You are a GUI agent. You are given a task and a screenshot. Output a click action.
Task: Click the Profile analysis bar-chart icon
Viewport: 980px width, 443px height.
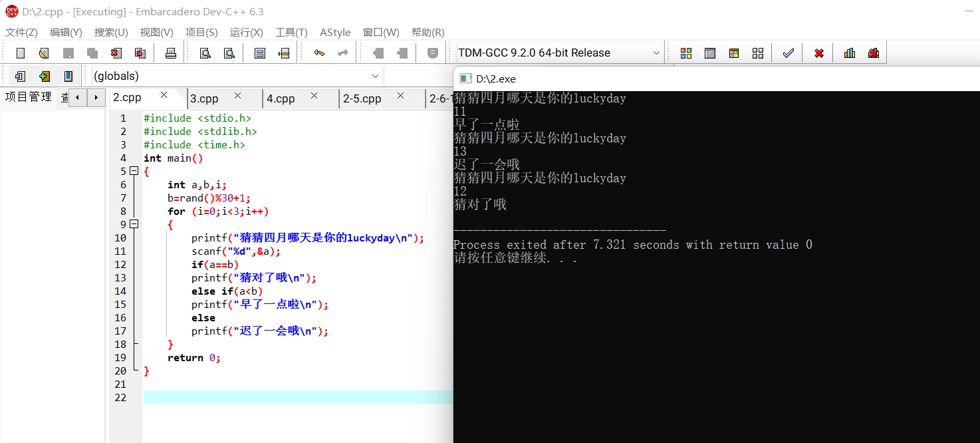point(850,53)
